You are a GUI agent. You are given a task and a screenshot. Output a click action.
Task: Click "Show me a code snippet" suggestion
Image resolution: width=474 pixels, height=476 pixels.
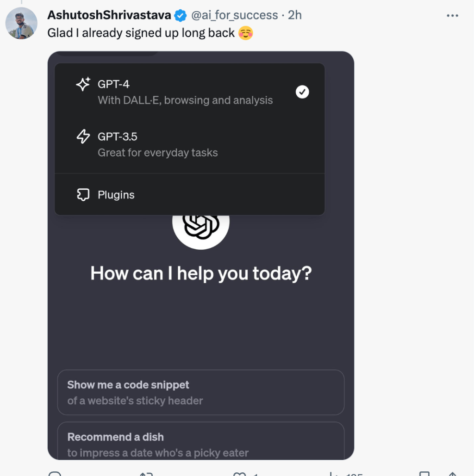[200, 392]
